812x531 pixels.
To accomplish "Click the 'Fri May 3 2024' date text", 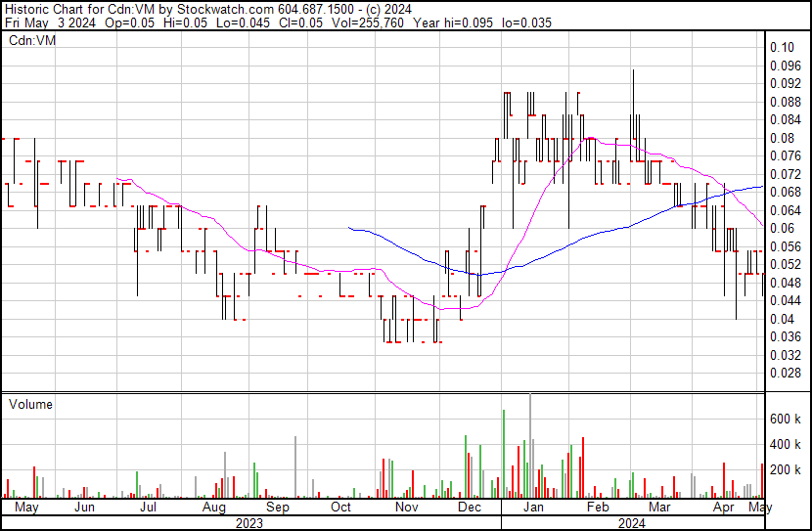I will tap(50, 22).
